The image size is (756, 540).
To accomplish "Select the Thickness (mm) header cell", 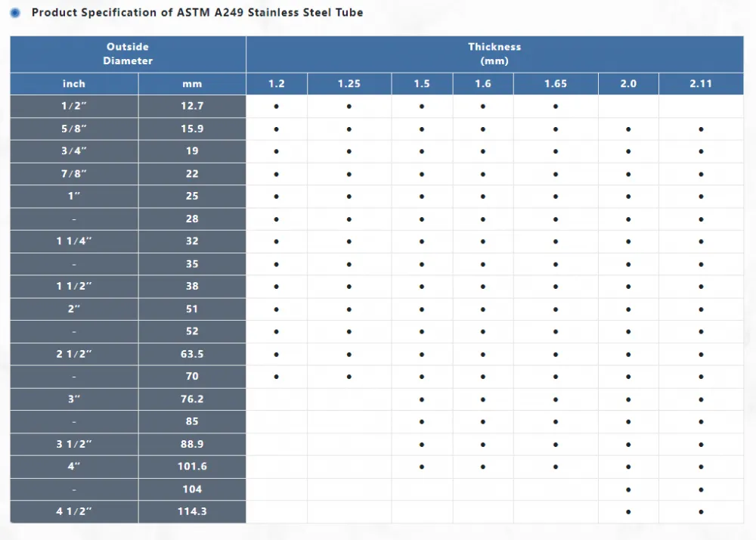I will point(494,54).
